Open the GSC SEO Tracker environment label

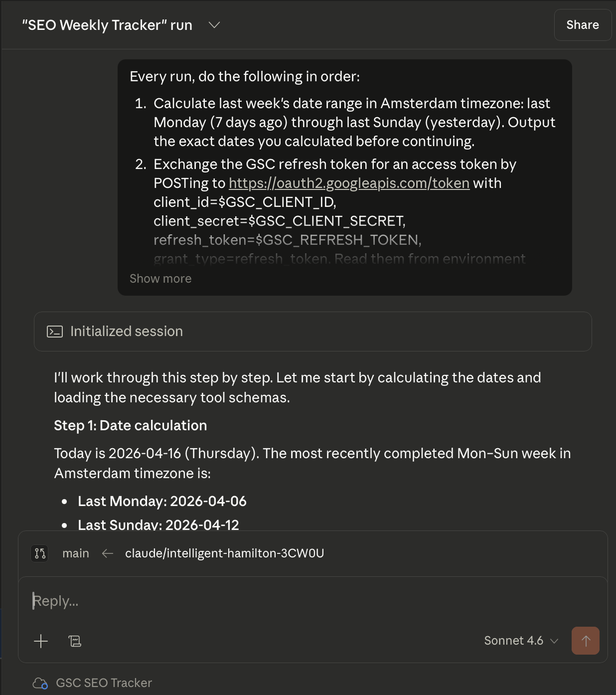click(x=104, y=683)
